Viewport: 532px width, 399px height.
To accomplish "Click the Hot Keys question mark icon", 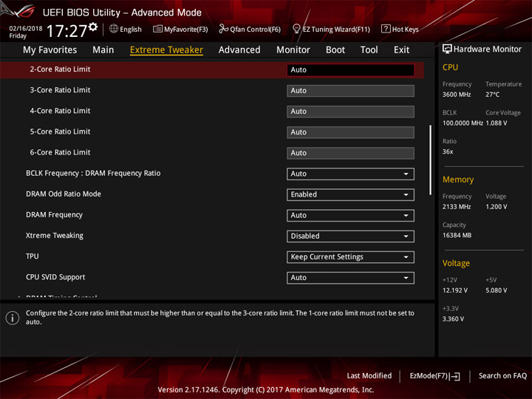I will pyautogui.click(x=386, y=29).
